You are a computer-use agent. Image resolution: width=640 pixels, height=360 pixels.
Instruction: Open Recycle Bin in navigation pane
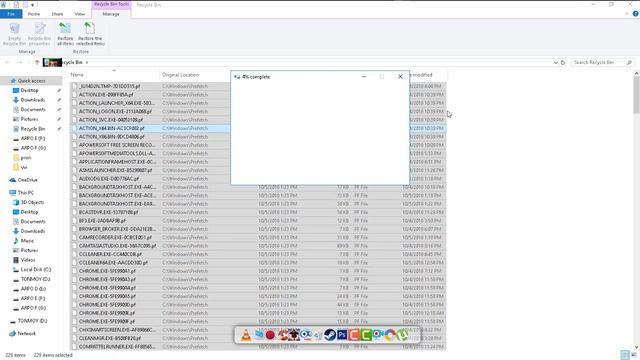point(33,129)
